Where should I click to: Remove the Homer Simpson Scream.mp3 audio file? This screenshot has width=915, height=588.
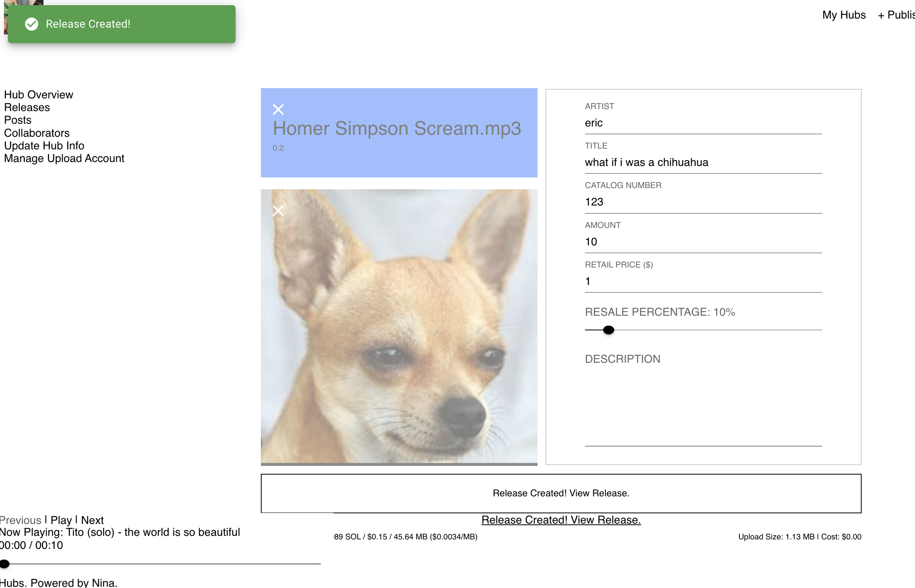[x=278, y=109]
